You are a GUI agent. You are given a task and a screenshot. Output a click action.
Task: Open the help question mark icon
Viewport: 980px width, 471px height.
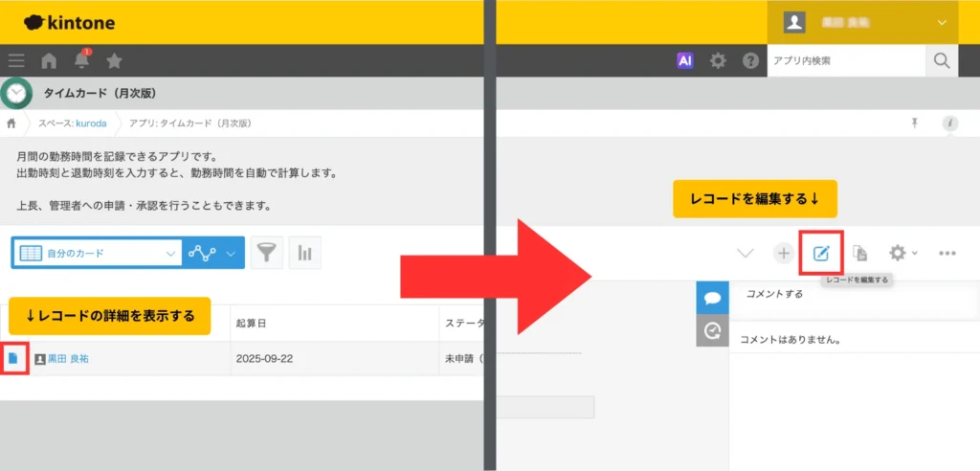pos(750,61)
